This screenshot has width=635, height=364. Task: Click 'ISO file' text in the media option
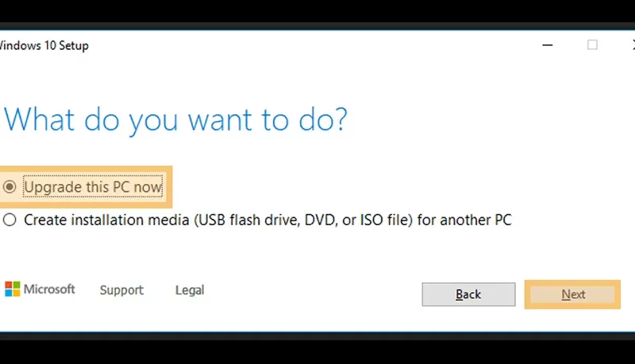pyautogui.click(x=385, y=220)
